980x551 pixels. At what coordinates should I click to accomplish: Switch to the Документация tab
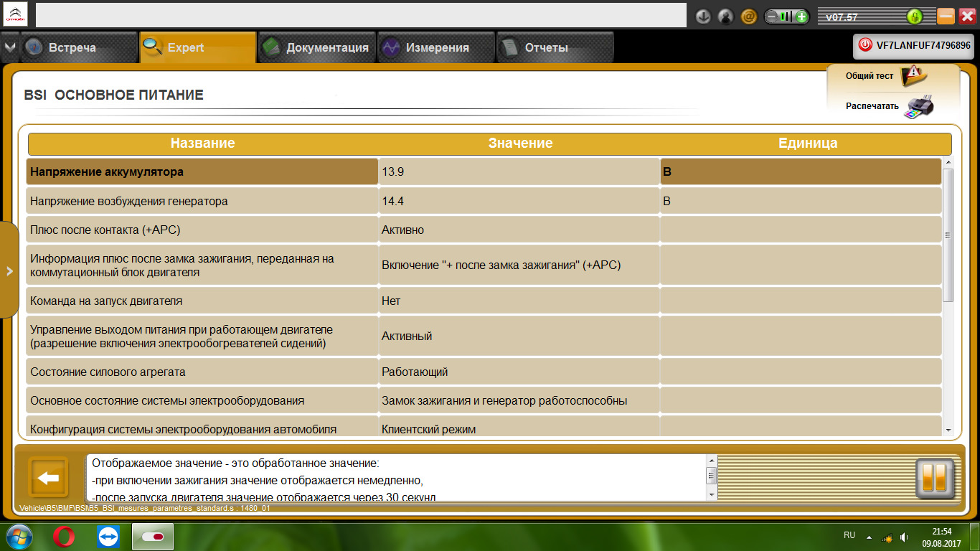click(317, 47)
